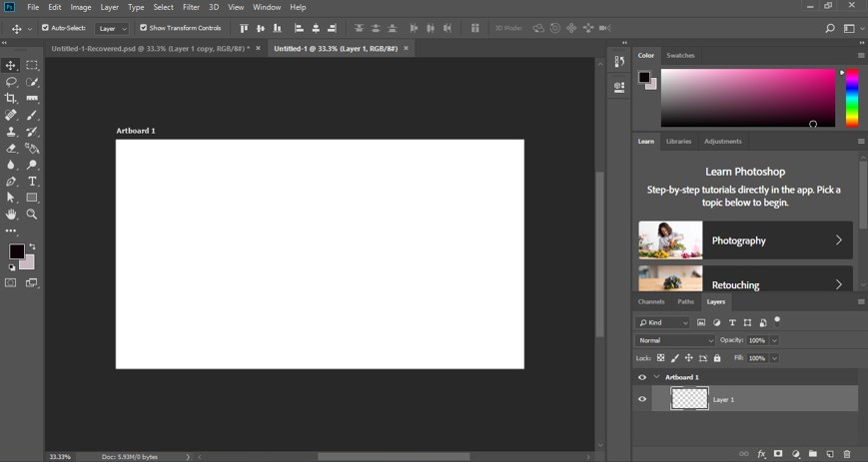Select the Clone Stamp tool

point(11,132)
